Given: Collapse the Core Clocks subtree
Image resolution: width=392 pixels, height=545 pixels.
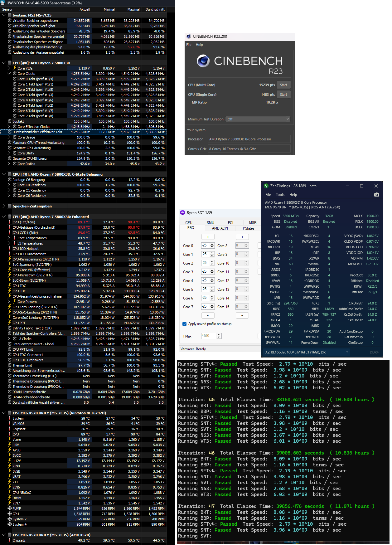Looking at the screenshot, I should coord(9,74).
